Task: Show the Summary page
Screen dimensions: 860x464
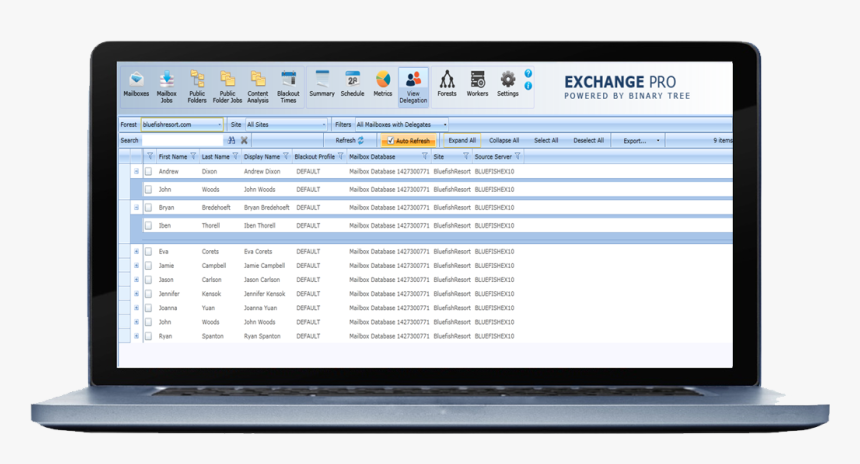Action: 322,84
